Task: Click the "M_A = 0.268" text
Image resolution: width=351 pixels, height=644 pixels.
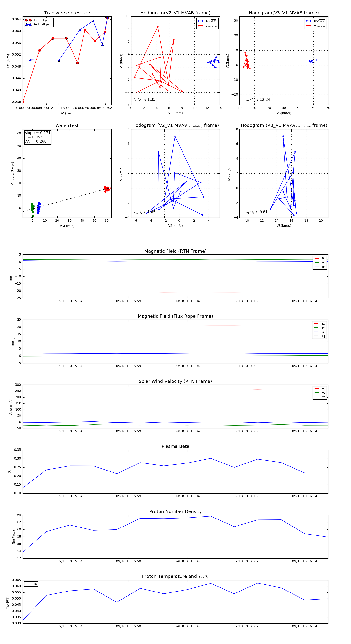Action: pos(36,141)
